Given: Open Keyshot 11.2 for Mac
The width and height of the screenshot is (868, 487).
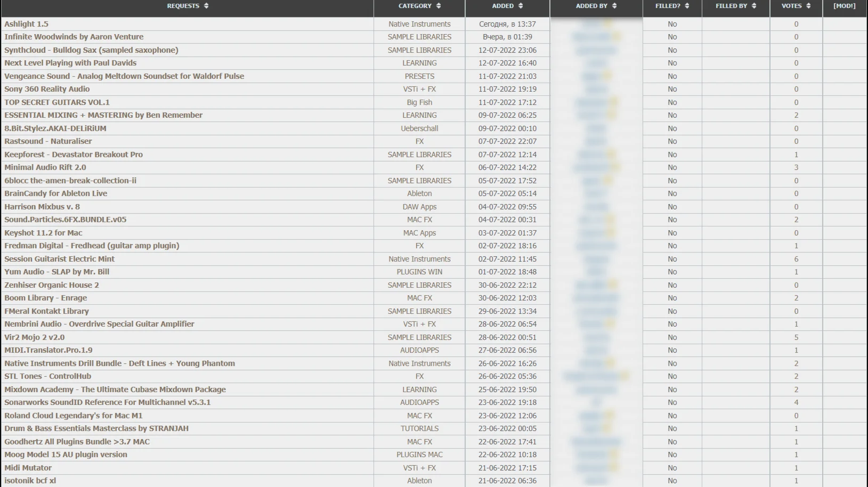Looking at the screenshot, I should [43, 233].
